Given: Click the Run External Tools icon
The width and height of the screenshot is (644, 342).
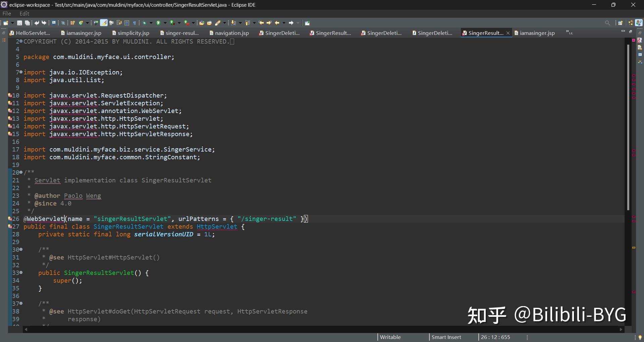Looking at the screenshot, I should 186,23.
